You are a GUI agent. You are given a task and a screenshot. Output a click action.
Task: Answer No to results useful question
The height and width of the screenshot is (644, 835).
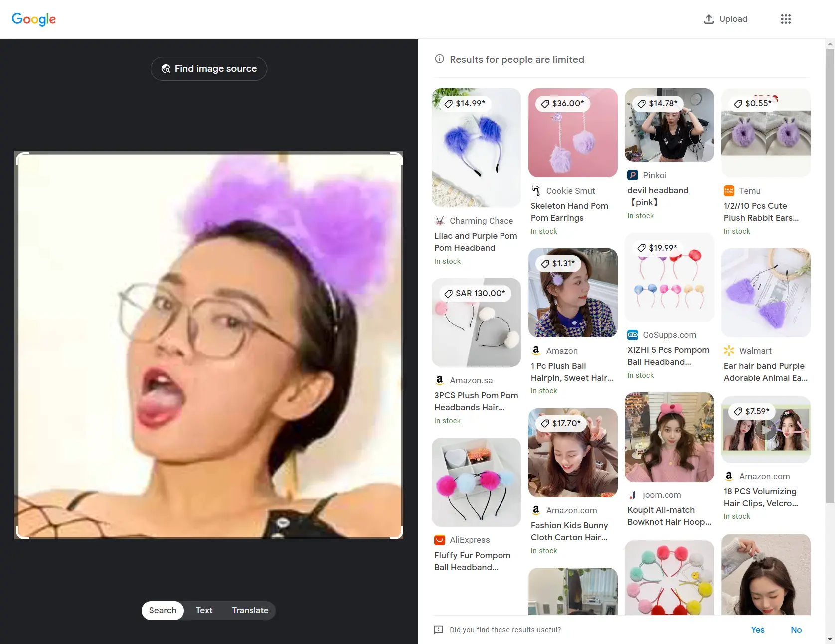[796, 630]
